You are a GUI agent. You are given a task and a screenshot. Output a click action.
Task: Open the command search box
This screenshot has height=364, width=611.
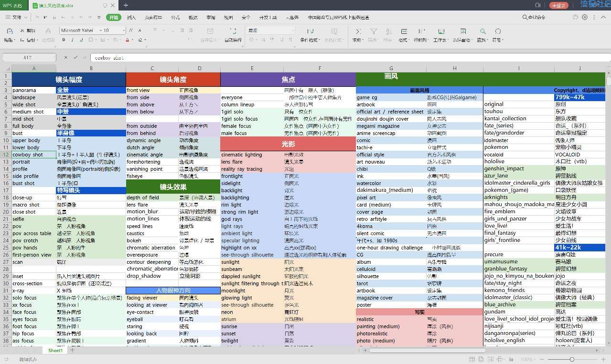coord(534,17)
